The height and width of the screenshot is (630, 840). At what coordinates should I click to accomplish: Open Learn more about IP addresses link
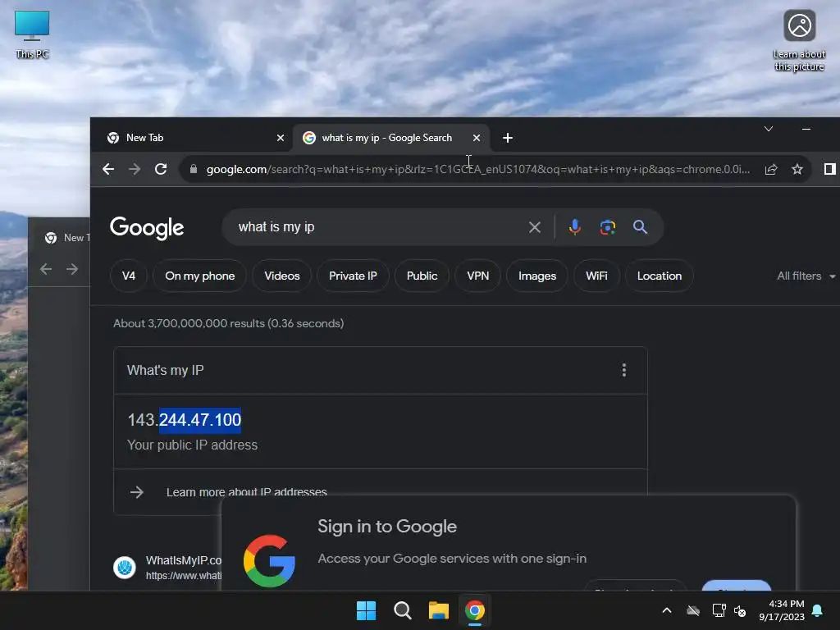pyautogui.click(x=246, y=492)
